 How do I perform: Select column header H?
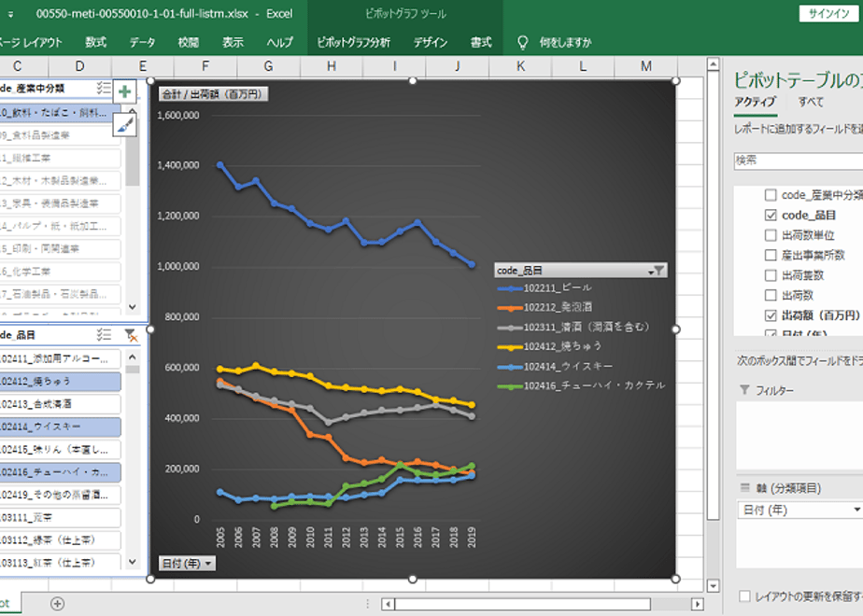[332, 66]
